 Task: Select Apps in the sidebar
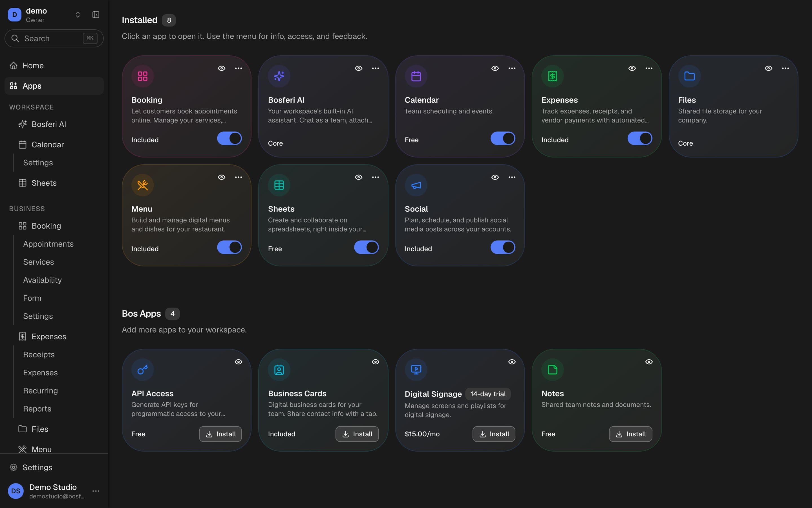[54, 86]
